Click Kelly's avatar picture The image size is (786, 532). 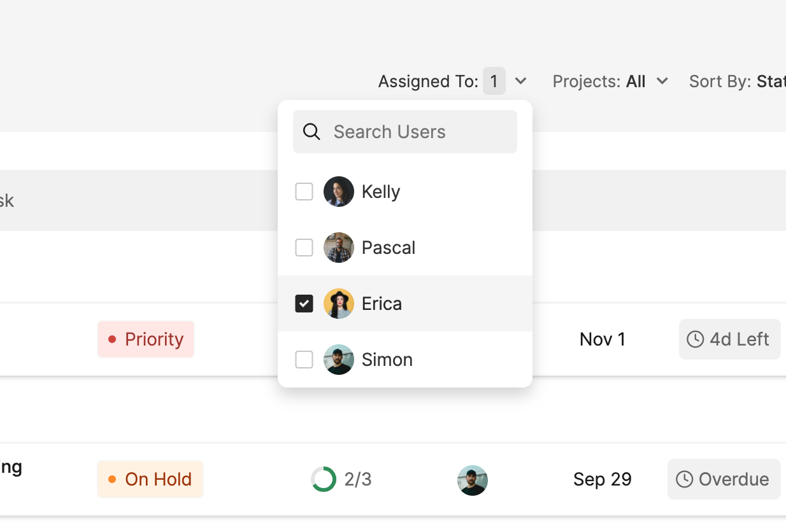pos(339,192)
